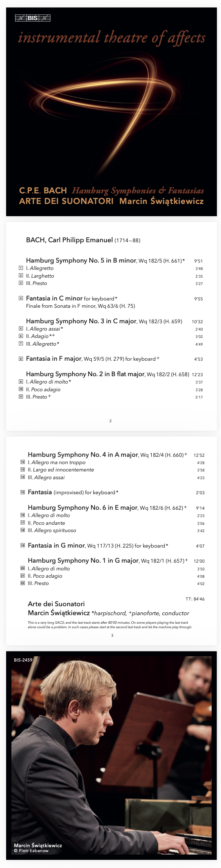Screen dimensions: 221x868
Task: Click the BIS-2459 catalogue number on photo
Action: 23,660
